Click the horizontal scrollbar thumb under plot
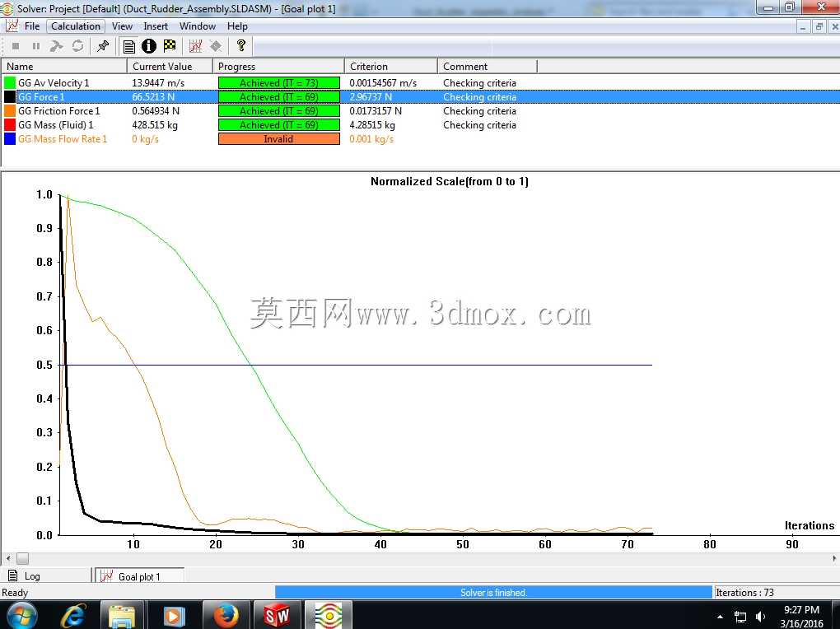Screen dimensions: 840x629 22,558
